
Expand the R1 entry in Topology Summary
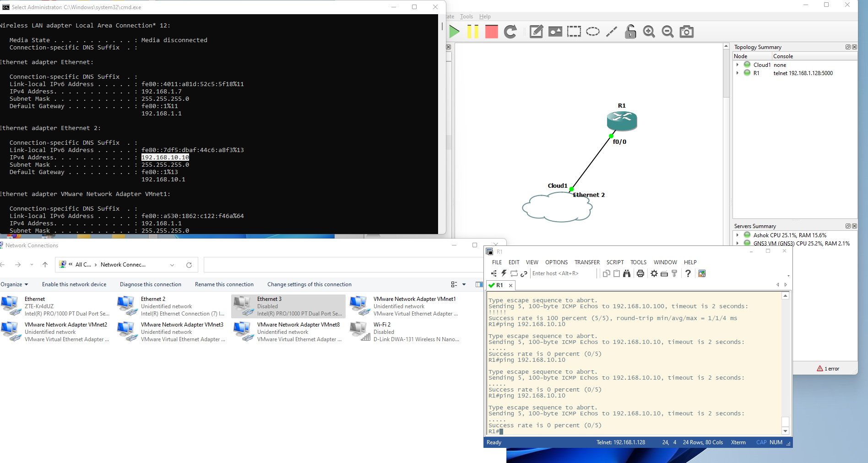pyautogui.click(x=737, y=73)
